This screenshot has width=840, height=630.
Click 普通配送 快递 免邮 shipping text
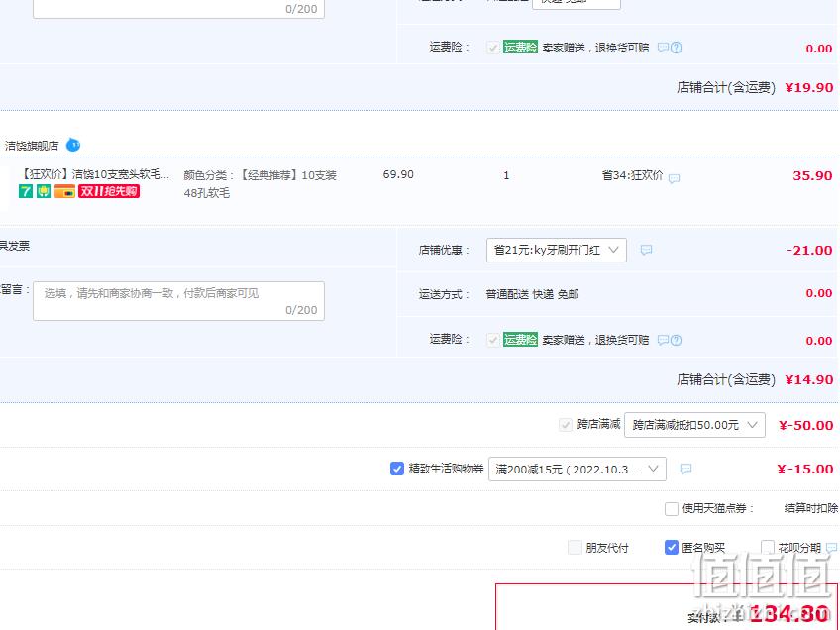coord(532,294)
